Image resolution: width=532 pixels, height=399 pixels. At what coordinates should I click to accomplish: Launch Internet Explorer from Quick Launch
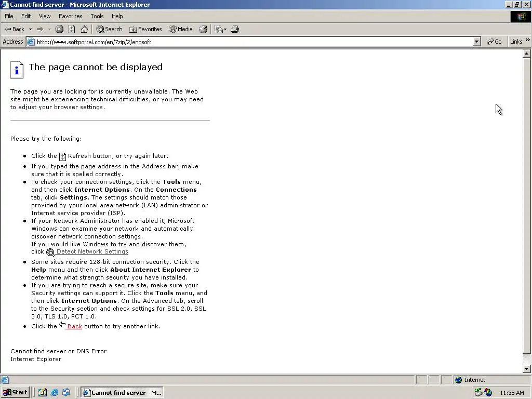(x=54, y=393)
